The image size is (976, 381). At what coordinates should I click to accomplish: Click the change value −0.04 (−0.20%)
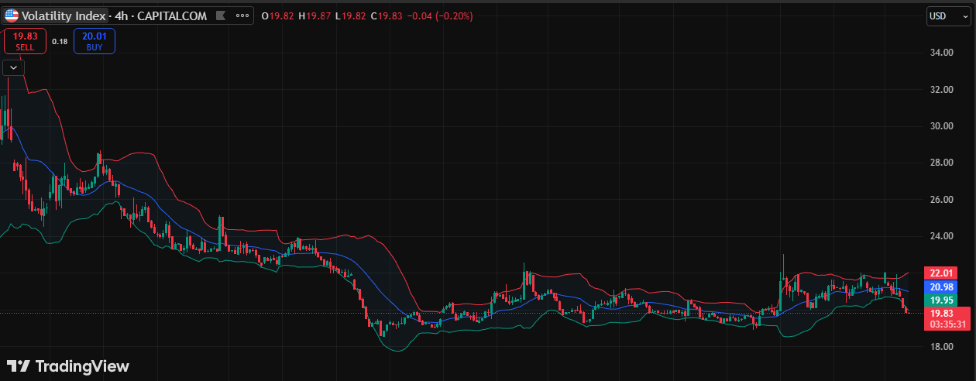click(x=440, y=16)
